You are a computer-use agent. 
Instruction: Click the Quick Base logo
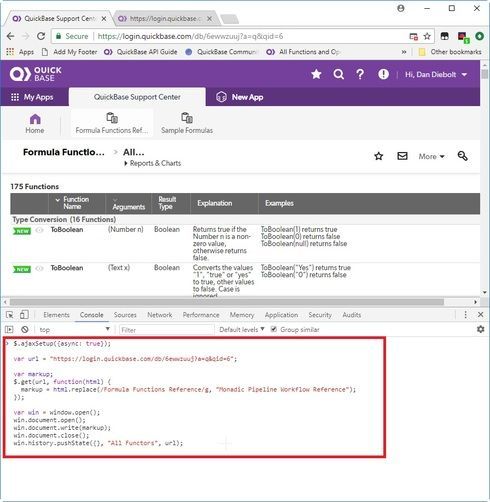pos(35,74)
